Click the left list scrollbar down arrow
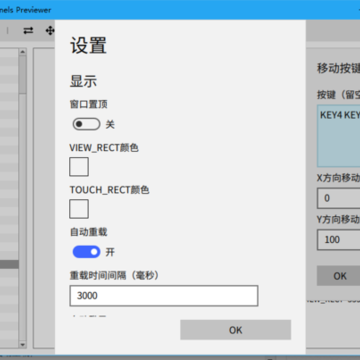The height and width of the screenshot is (360, 360). pyautogui.click(x=23, y=344)
